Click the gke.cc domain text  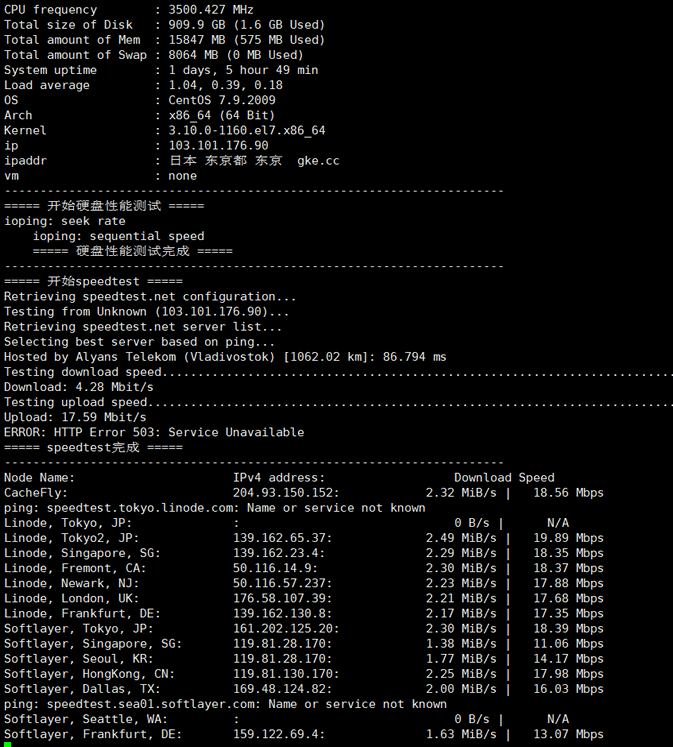[318, 161]
